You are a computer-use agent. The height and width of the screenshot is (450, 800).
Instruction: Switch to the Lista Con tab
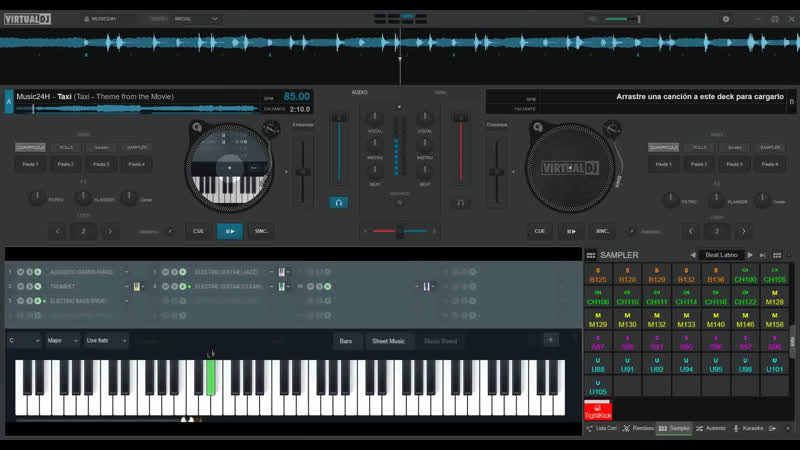point(602,429)
